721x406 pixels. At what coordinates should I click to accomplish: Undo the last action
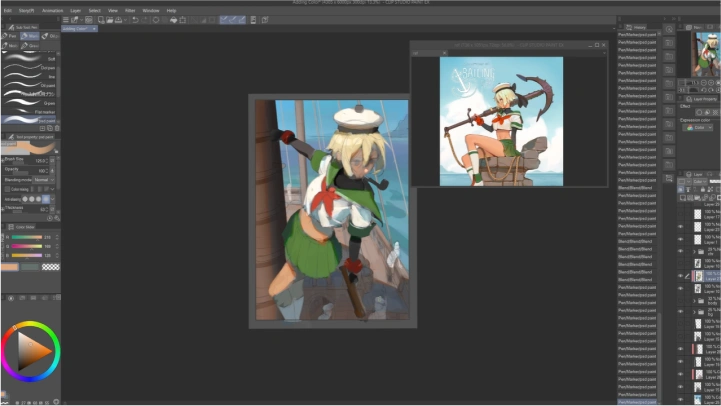pos(135,20)
